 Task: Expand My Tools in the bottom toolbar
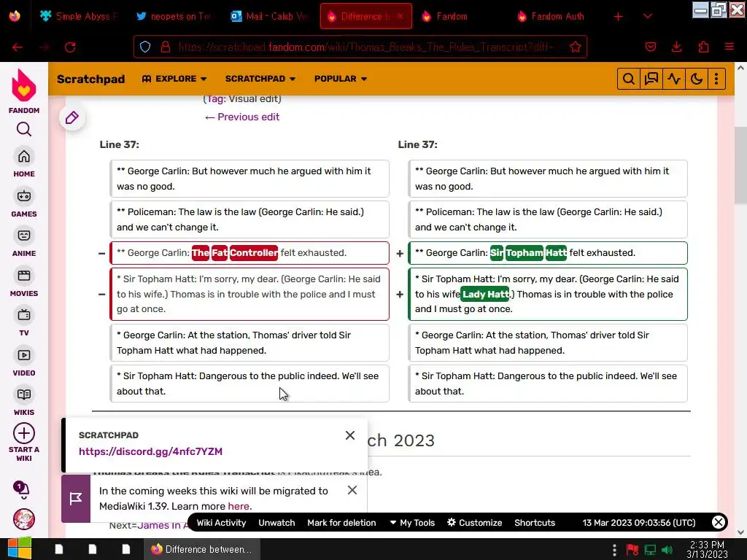coord(412,523)
